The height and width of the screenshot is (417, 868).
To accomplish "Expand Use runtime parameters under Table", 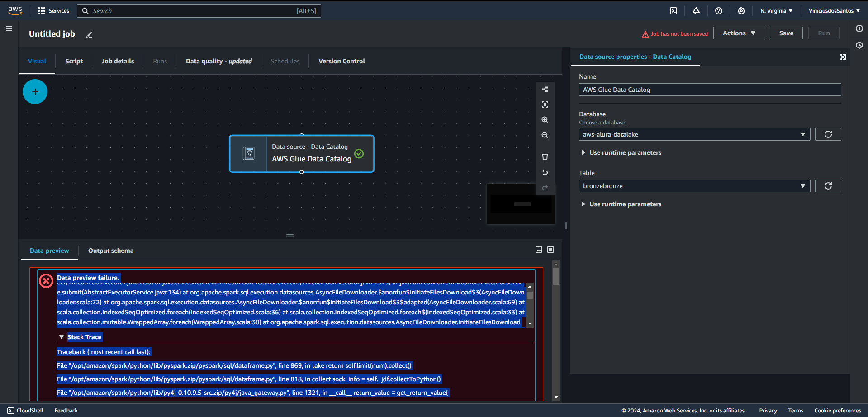I will coord(621,204).
